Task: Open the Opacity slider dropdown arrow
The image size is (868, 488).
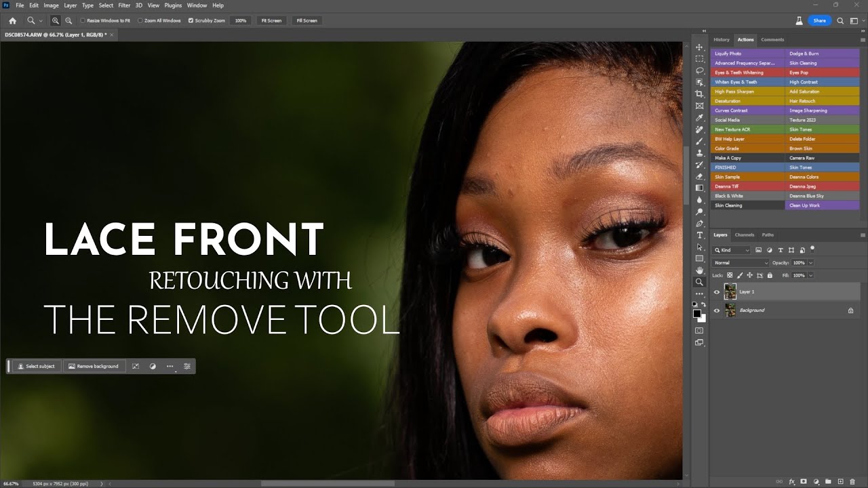Action: tap(810, 263)
